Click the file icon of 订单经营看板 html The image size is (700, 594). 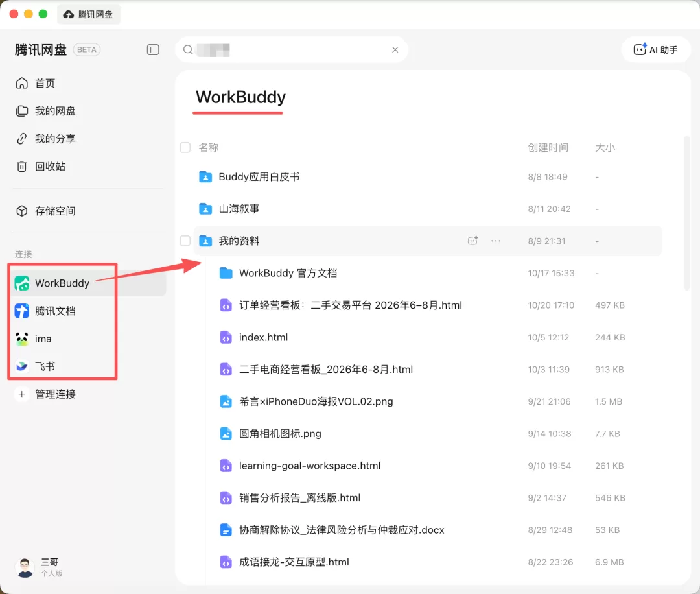[x=226, y=305]
